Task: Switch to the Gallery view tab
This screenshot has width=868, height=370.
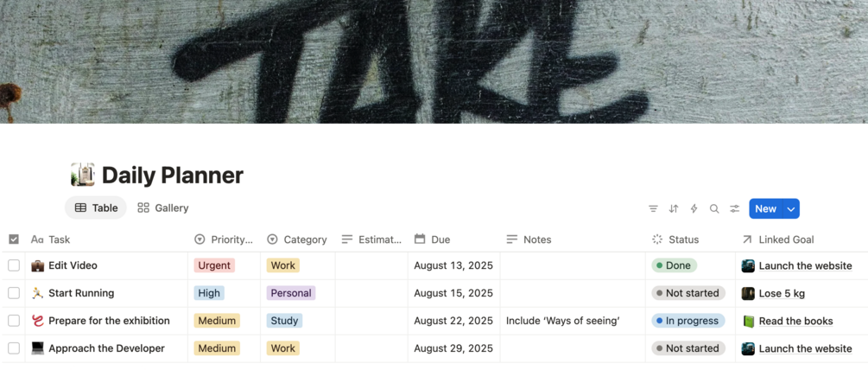Action: click(162, 208)
